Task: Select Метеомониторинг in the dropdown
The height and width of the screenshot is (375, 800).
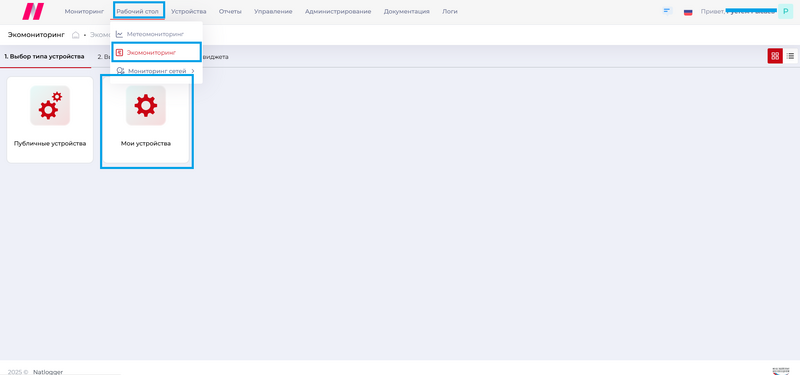Action: [155, 34]
